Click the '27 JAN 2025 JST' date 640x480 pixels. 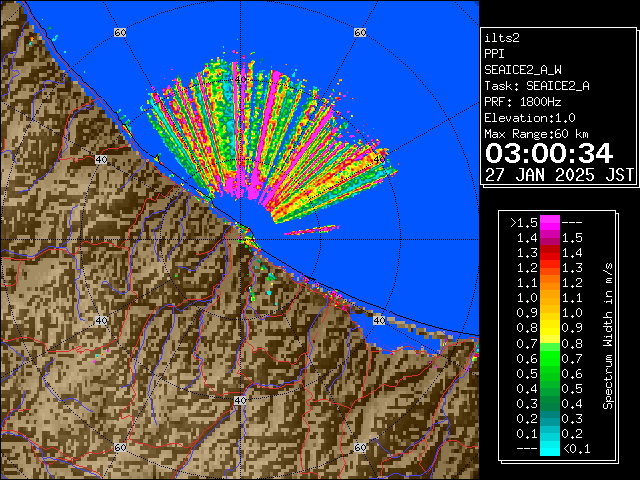559,175
